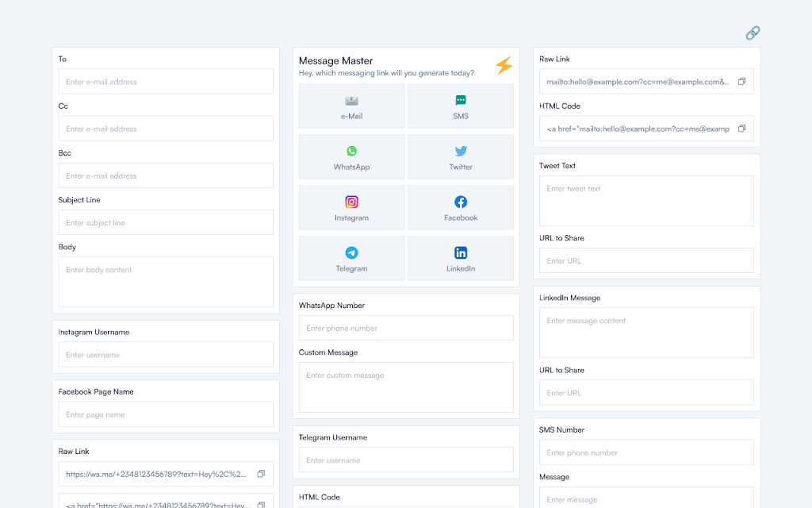Select the SMS message type
The width and height of the screenshot is (812, 508).
pyautogui.click(x=461, y=106)
